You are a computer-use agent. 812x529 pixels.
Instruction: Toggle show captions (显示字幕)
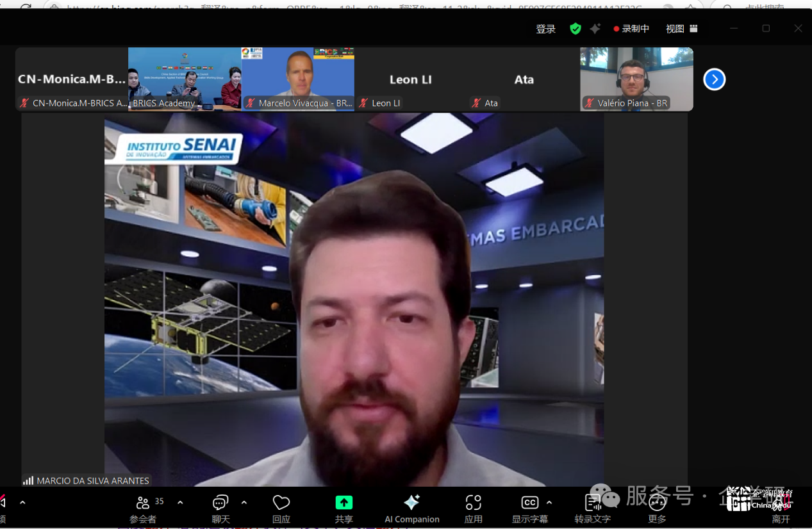[x=529, y=509]
